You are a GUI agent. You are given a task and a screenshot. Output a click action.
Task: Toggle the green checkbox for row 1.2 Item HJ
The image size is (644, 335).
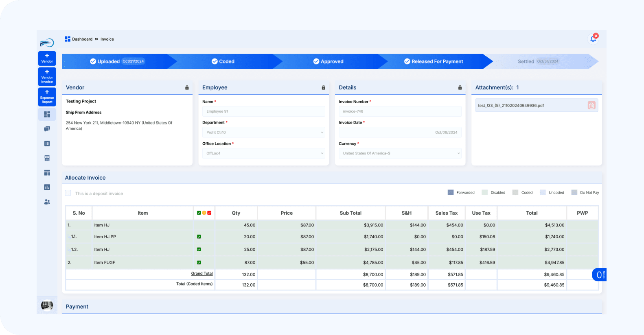pyautogui.click(x=199, y=250)
